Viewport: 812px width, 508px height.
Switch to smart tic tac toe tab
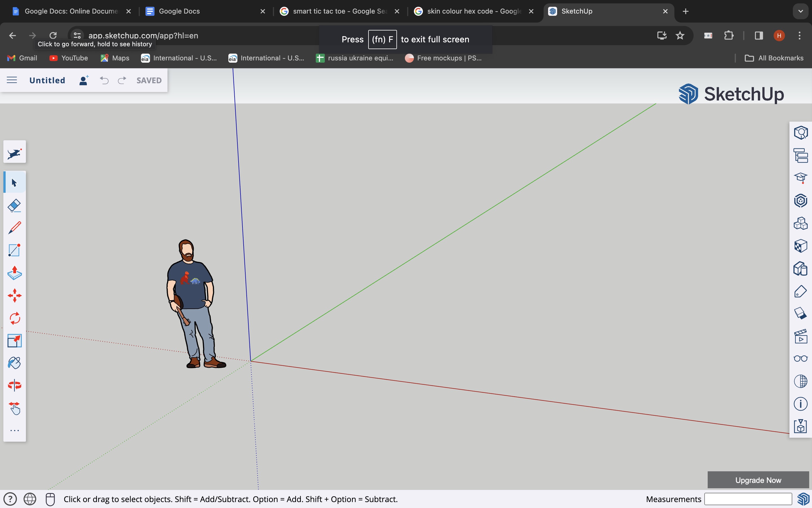tap(339, 11)
